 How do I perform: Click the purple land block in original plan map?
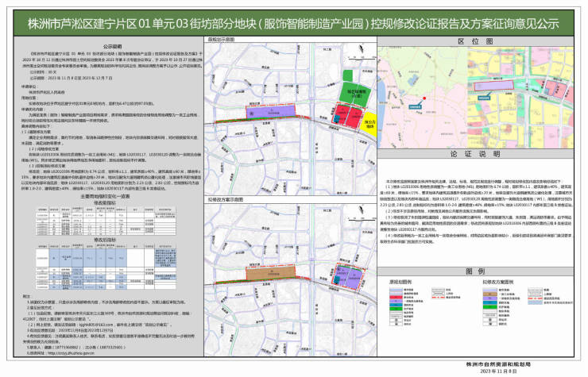point(271,112)
